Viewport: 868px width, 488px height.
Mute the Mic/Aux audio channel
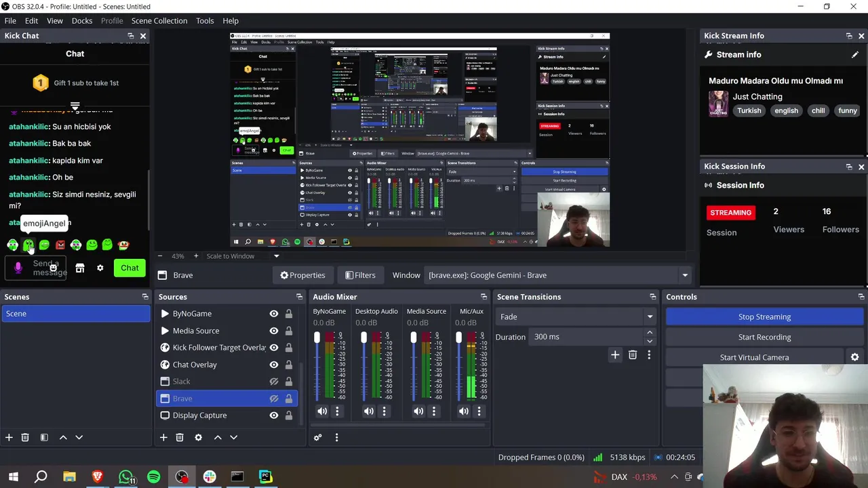(464, 411)
